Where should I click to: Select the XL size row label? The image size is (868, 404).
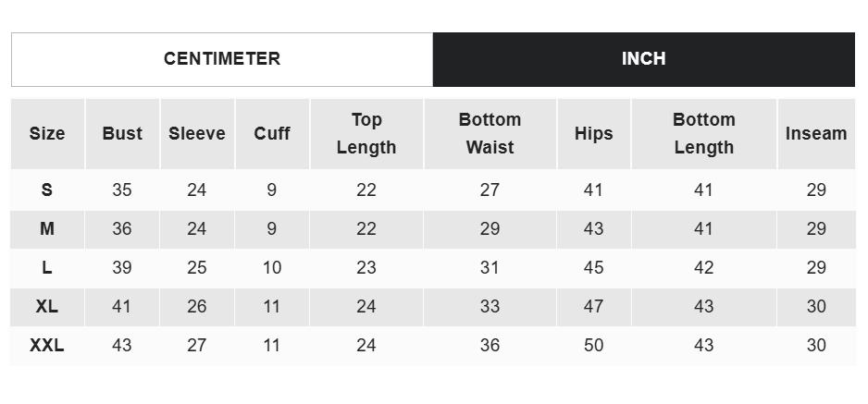[47, 307]
